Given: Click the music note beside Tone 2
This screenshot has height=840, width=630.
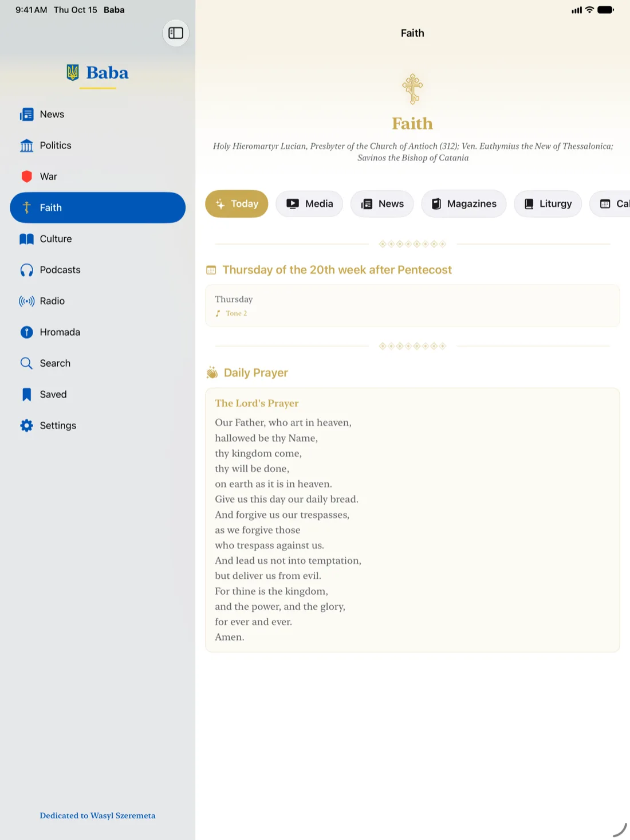Looking at the screenshot, I should [x=218, y=313].
